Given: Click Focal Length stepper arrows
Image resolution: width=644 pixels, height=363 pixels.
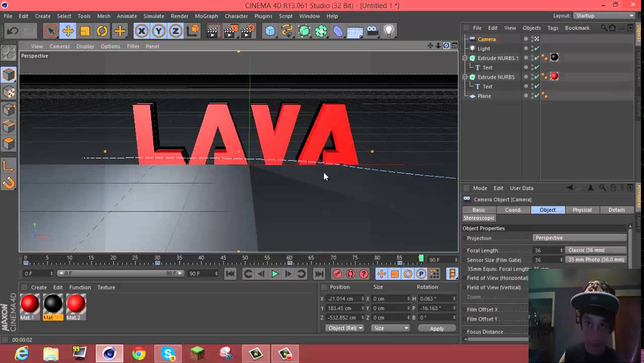Looking at the screenshot, I should [x=561, y=250].
